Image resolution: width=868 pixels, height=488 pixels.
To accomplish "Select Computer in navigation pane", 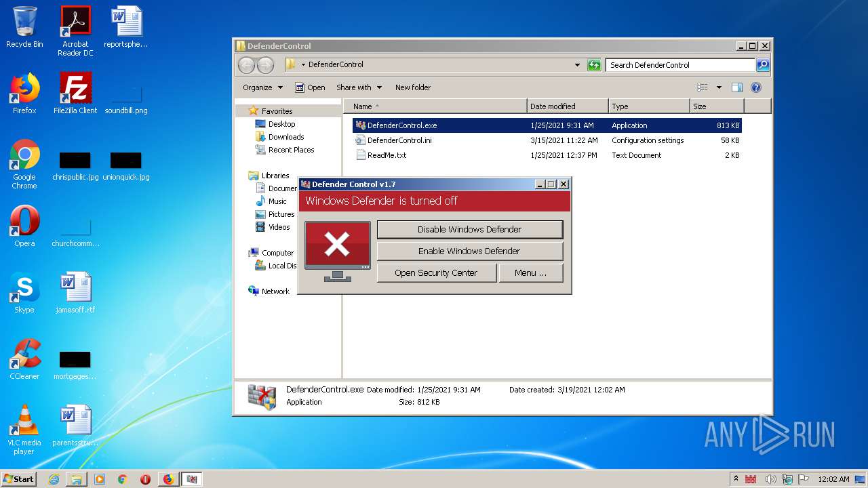I will coord(277,253).
